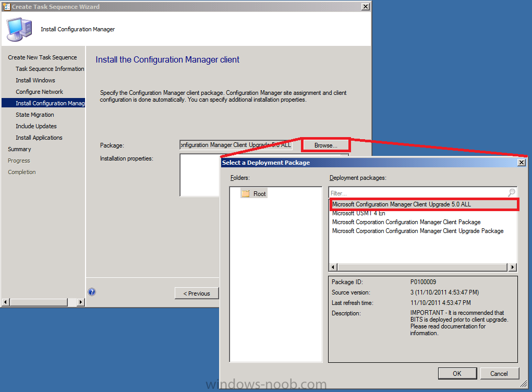Image resolution: width=532 pixels, height=392 pixels.
Task: Click inside the Filter... search field
Action: [x=418, y=193]
